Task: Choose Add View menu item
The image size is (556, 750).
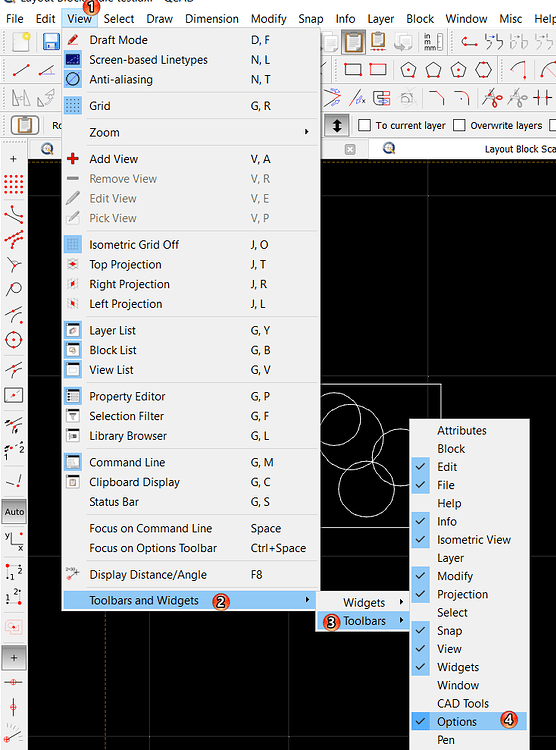Action: pos(191,159)
